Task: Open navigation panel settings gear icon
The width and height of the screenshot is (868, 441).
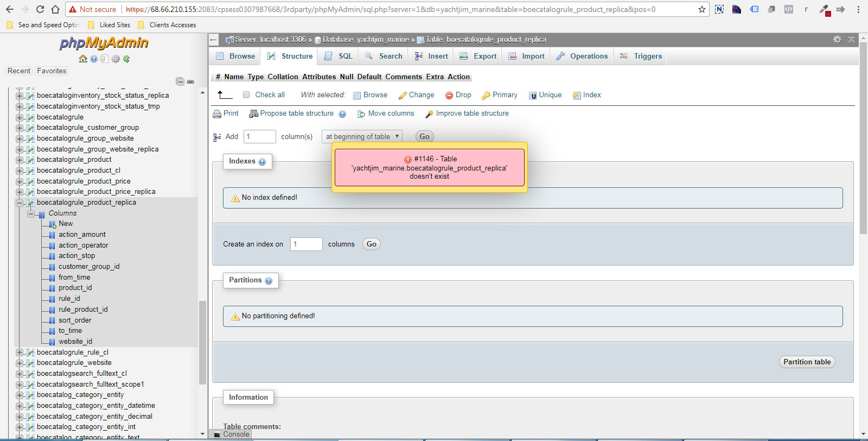Action: [116, 59]
